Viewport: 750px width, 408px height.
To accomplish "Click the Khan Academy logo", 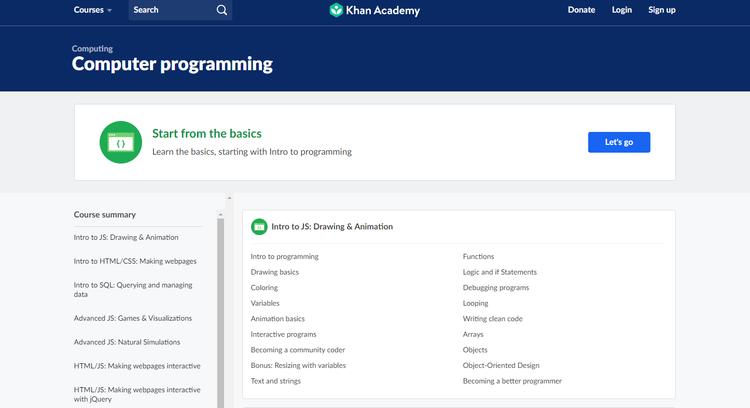I will (x=374, y=10).
